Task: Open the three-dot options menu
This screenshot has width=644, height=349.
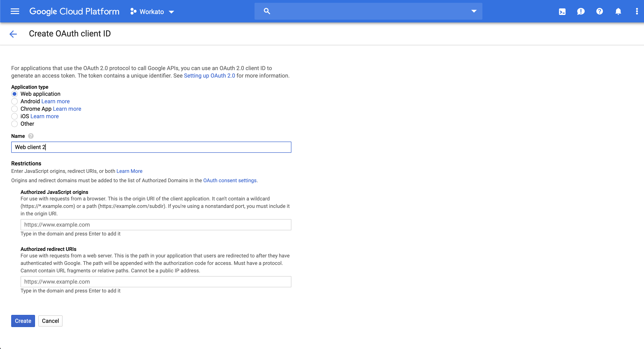Action: click(x=637, y=11)
